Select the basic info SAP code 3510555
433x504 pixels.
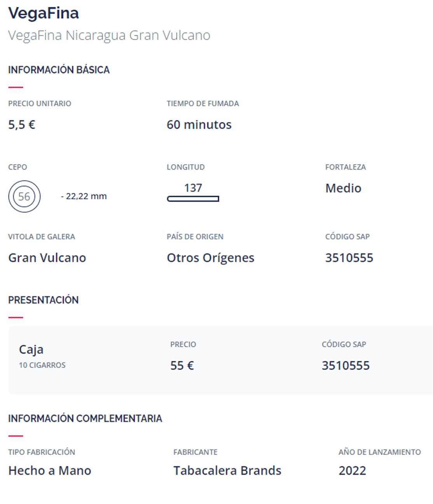pos(349,258)
